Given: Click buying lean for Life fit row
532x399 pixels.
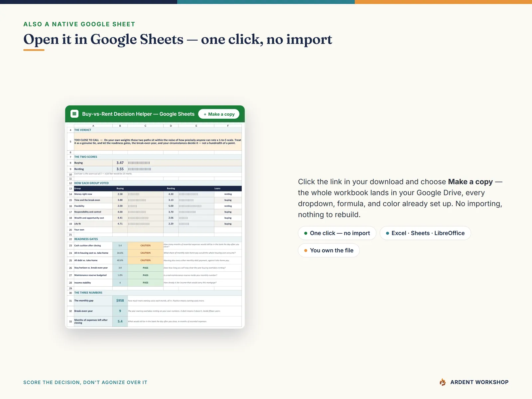Looking at the screenshot, I should click(x=228, y=224).
